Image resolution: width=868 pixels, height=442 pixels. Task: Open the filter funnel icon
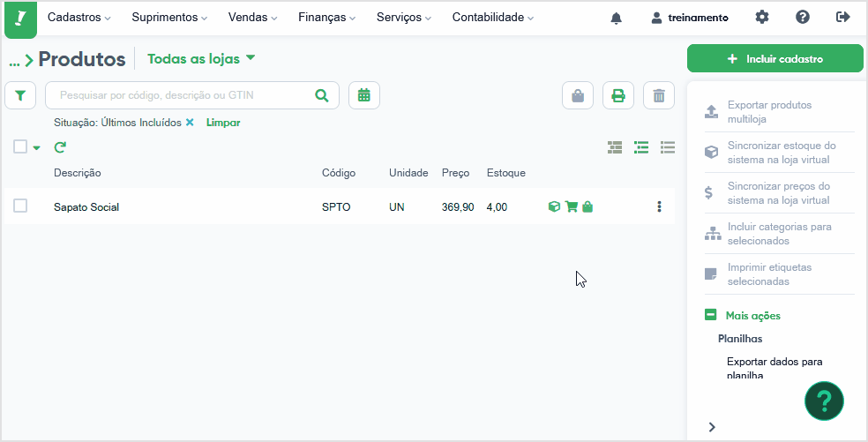pos(20,95)
